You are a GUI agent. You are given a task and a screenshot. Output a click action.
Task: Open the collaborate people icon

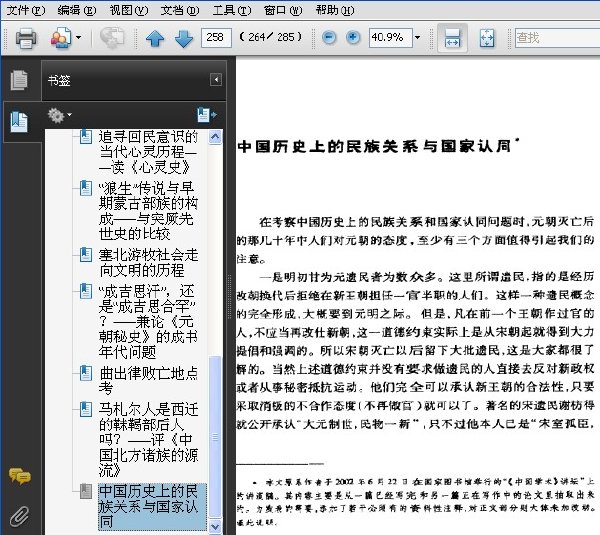coord(61,38)
